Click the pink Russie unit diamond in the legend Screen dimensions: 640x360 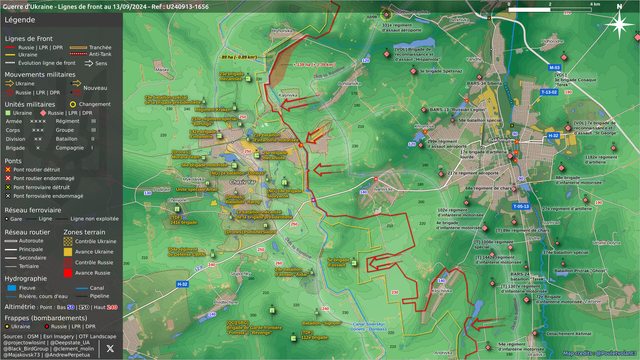pos(43,113)
